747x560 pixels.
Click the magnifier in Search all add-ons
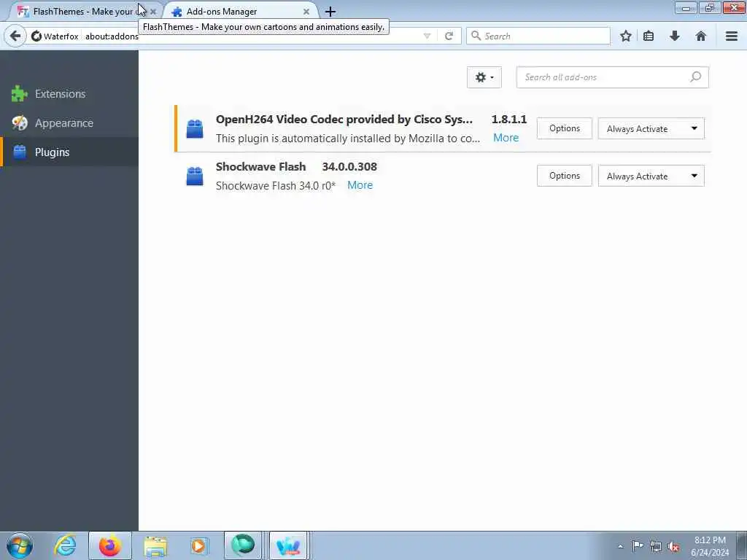point(695,77)
